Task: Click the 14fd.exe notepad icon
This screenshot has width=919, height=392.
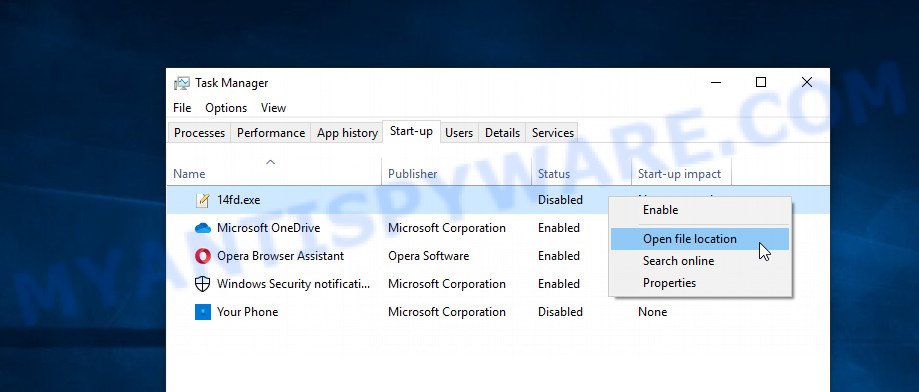Action: (x=202, y=200)
